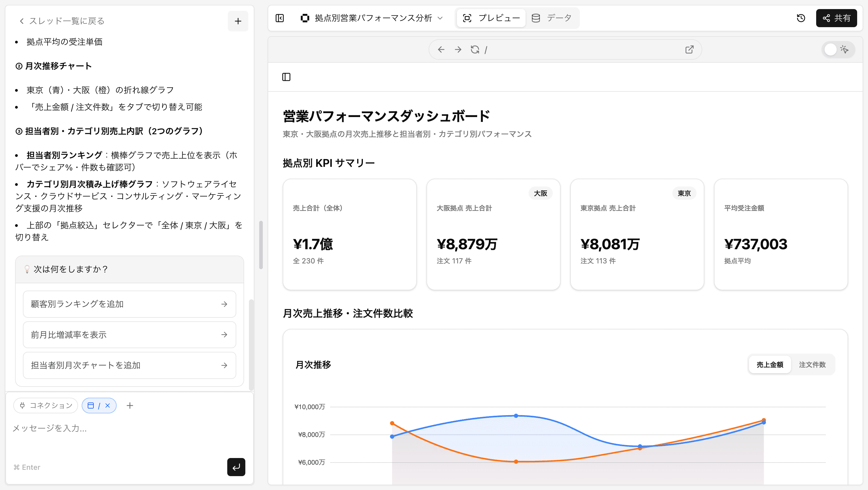The width and height of the screenshot is (868, 490).
Task: Reload the preview with the refresh icon
Action: click(x=475, y=49)
